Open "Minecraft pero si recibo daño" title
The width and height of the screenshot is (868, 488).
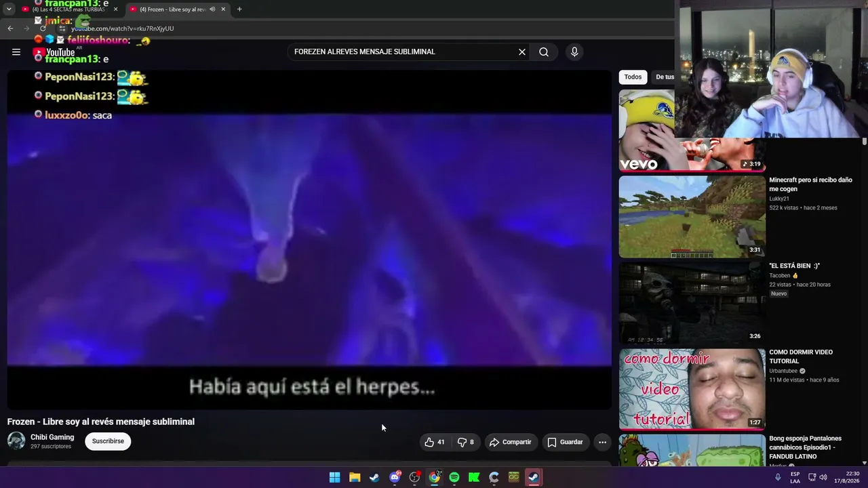pos(810,184)
